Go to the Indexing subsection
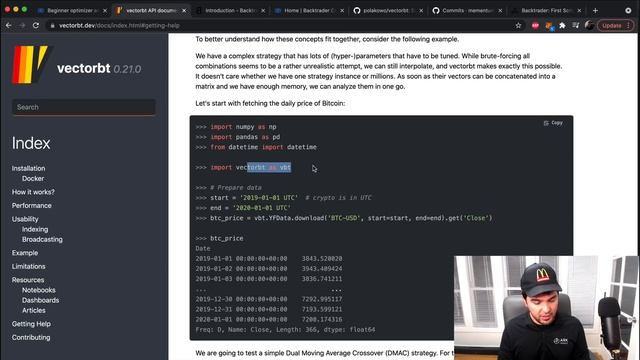 click(35, 229)
